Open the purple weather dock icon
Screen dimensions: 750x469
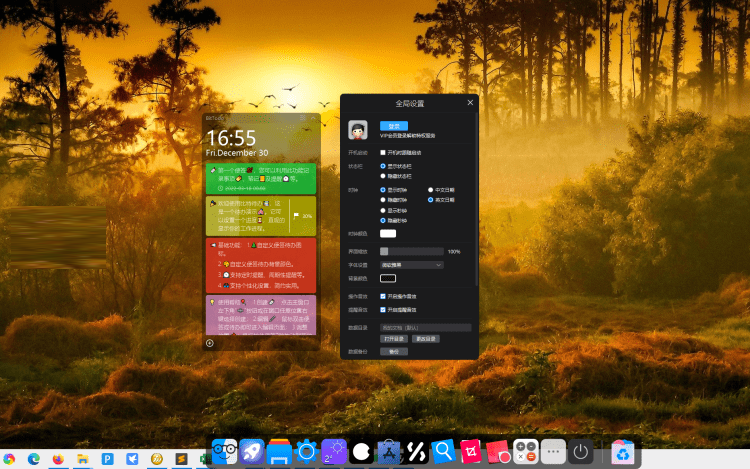coord(334,451)
